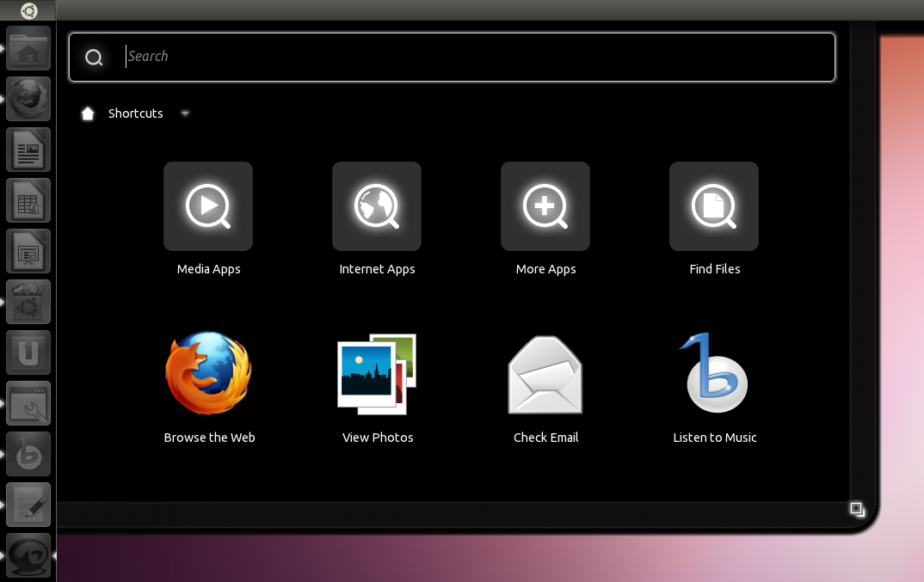924x582 pixels.
Task: Open Ubuntu One from launcher
Action: point(28,352)
